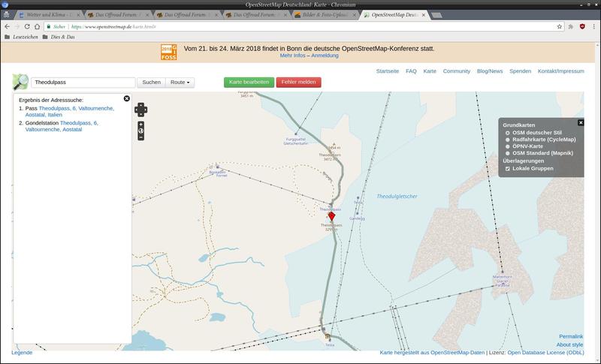Toggle the Lokale Gruppen overlay checkbox
The width and height of the screenshot is (601, 364).
(508, 168)
